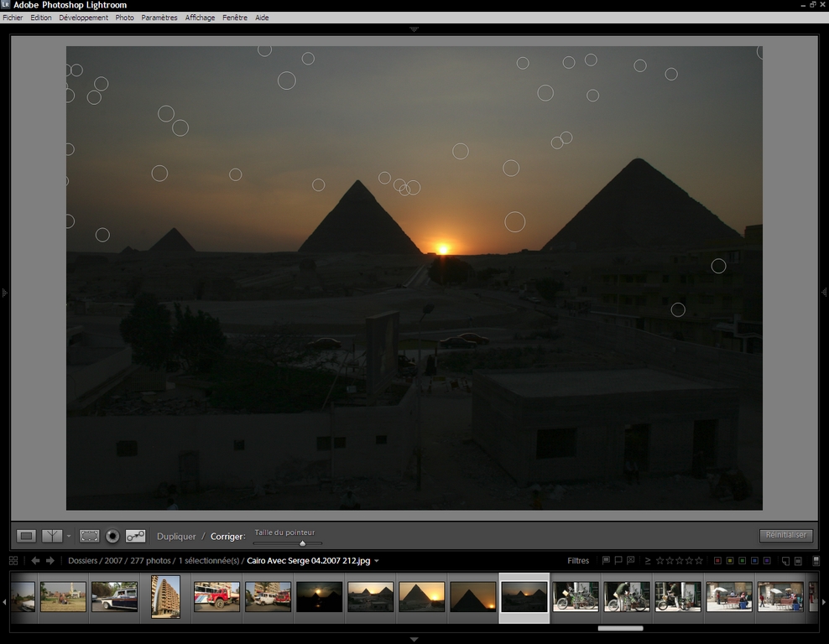
Task: Click the Filtres label
Action: click(x=578, y=560)
